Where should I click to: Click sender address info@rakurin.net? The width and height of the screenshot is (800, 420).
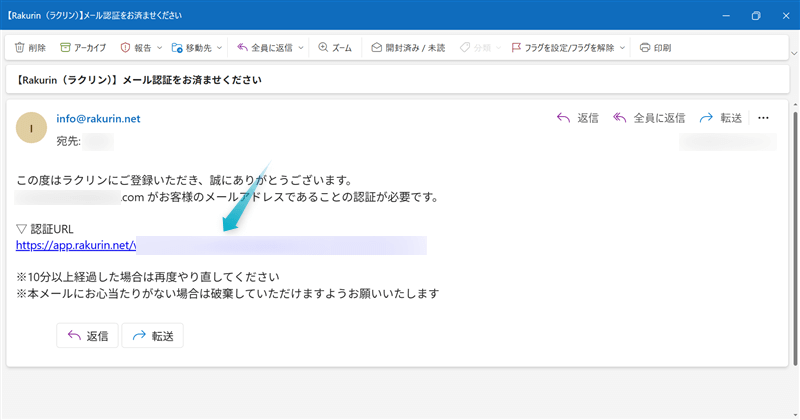(98, 118)
